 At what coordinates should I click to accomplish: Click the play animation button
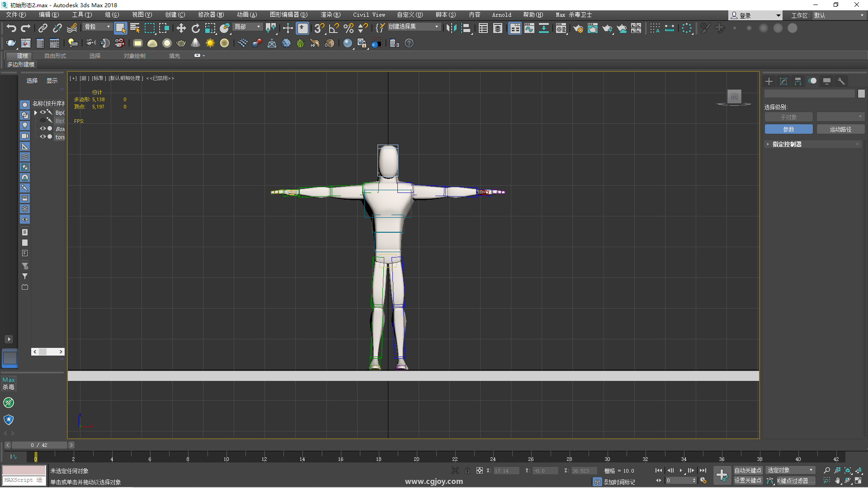[681, 470]
